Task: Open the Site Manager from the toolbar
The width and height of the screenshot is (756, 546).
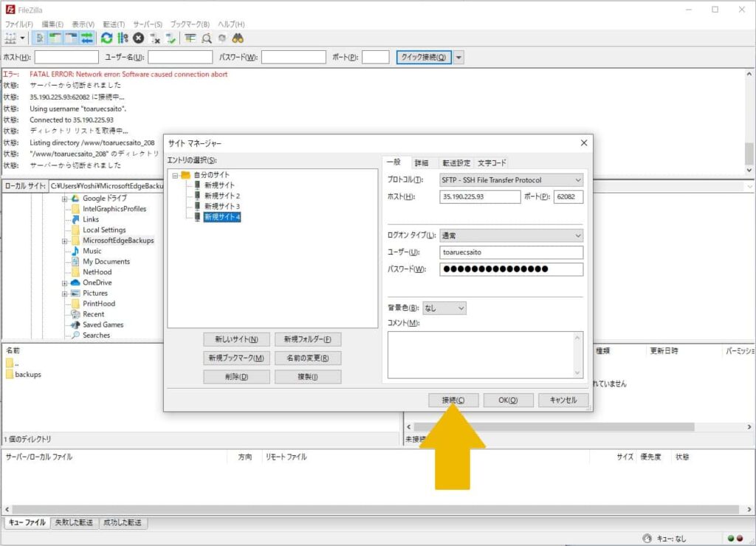Action: coord(10,38)
